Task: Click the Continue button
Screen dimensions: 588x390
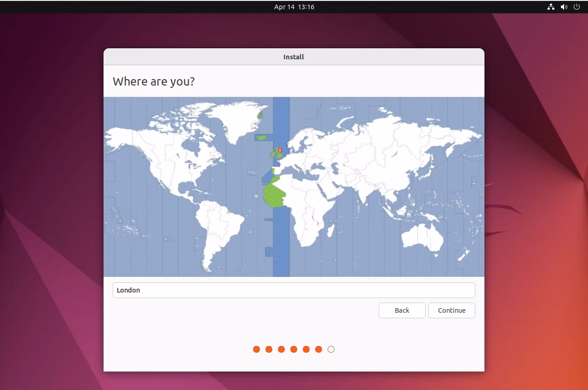Action: (x=451, y=310)
